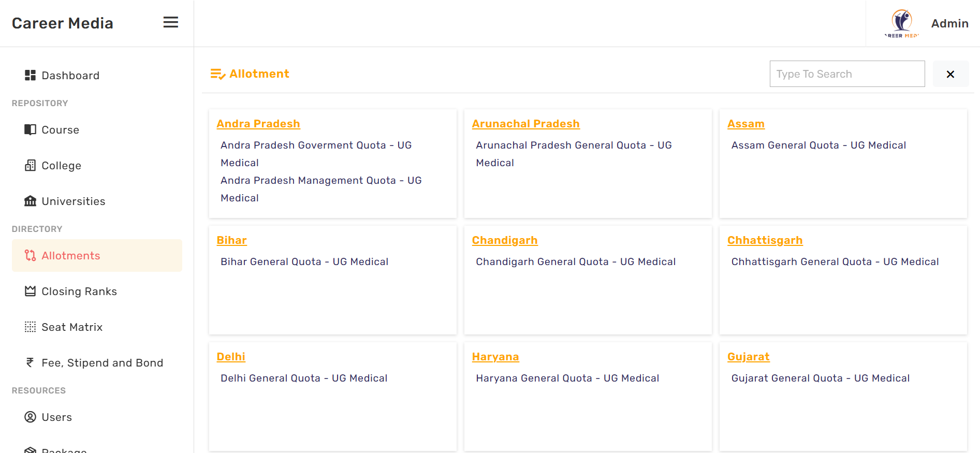Viewport: 980px width, 453px height.
Task: Select the Seat Matrix grid icon
Action: [x=31, y=327]
